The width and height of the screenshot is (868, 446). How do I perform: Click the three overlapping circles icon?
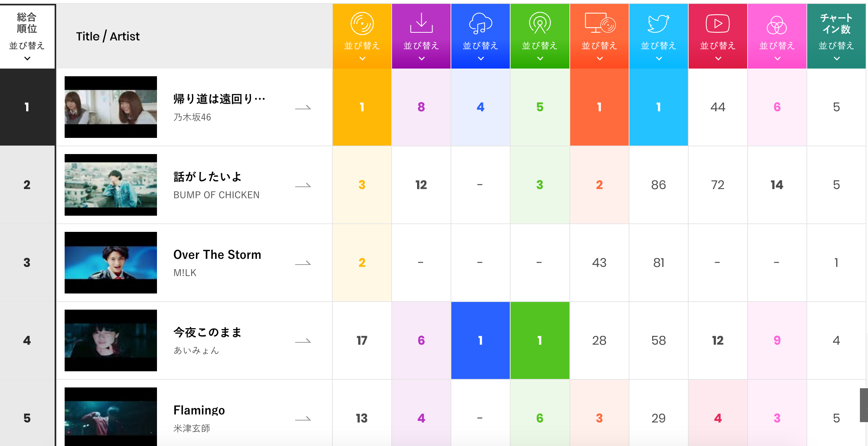777,25
